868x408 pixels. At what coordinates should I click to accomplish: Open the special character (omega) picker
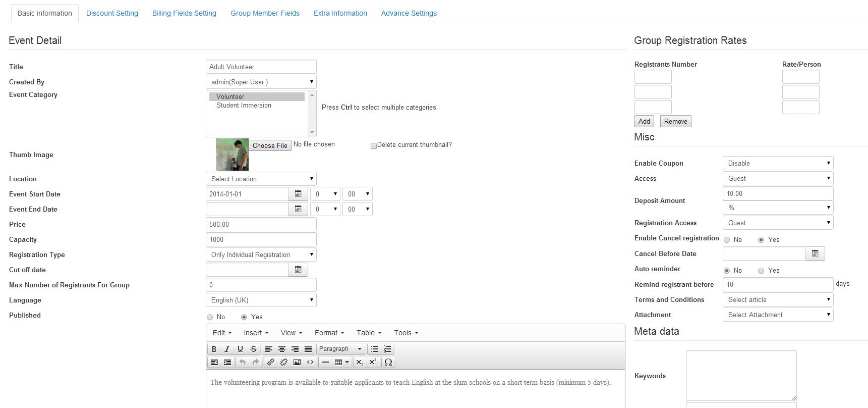pyautogui.click(x=388, y=362)
